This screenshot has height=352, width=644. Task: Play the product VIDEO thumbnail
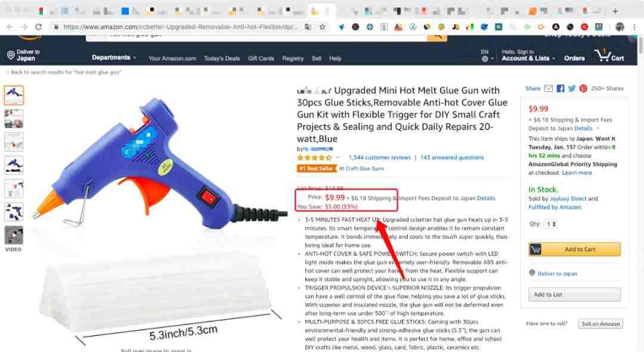(14, 236)
